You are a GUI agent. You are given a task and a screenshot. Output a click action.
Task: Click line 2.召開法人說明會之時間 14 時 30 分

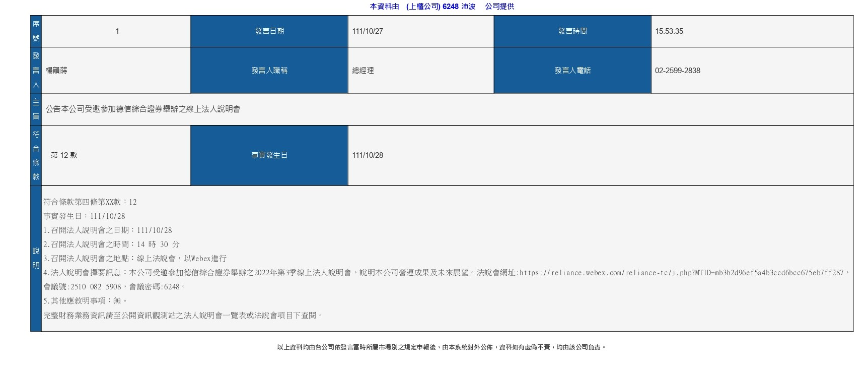pos(111,245)
